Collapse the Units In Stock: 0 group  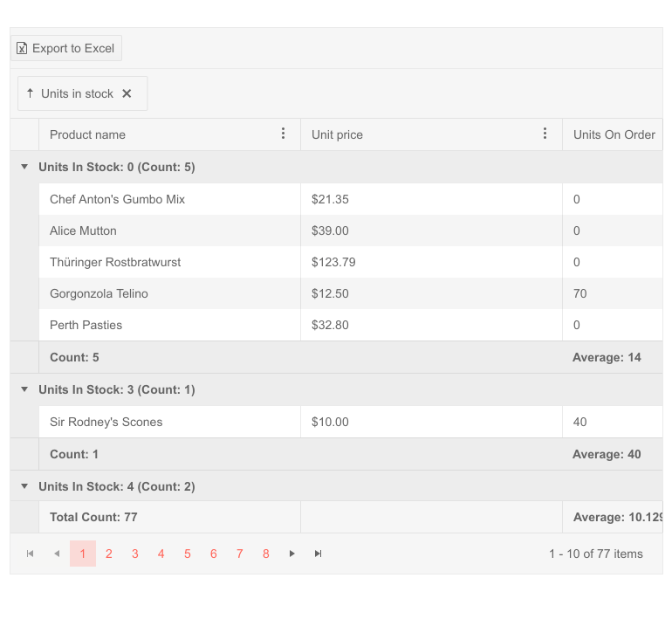24,167
